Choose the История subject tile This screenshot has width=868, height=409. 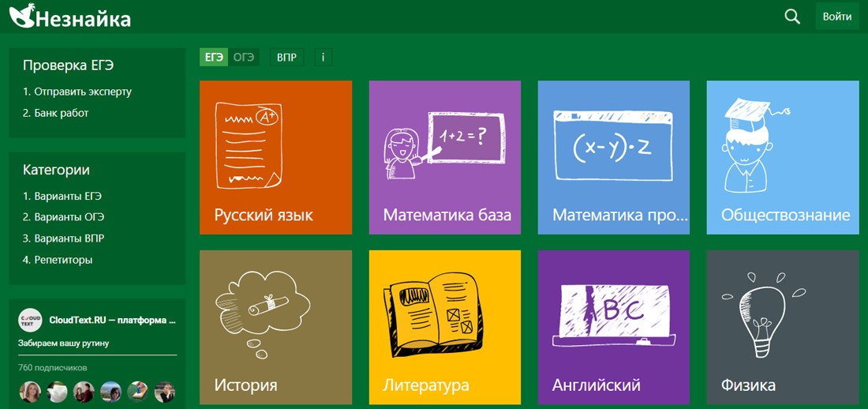tap(275, 326)
